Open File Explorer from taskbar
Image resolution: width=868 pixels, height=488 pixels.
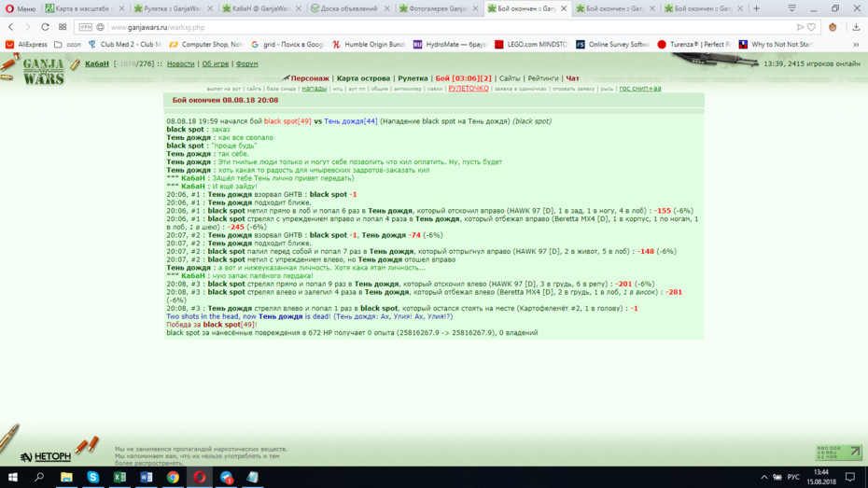pos(66,477)
